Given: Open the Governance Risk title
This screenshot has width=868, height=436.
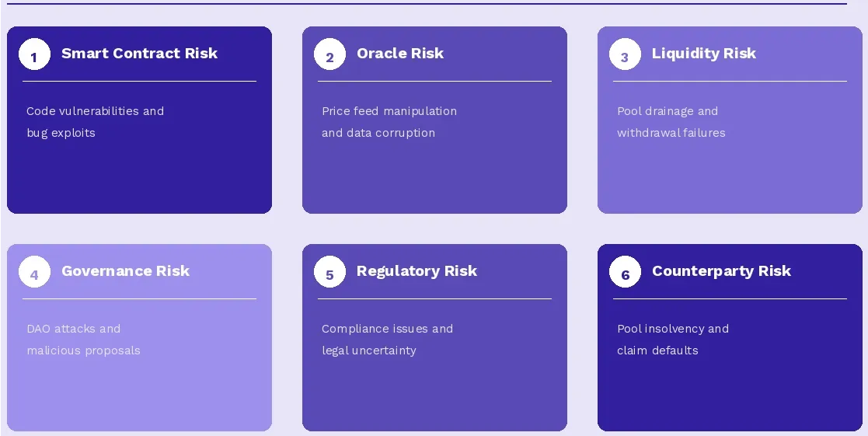Looking at the screenshot, I should [125, 271].
